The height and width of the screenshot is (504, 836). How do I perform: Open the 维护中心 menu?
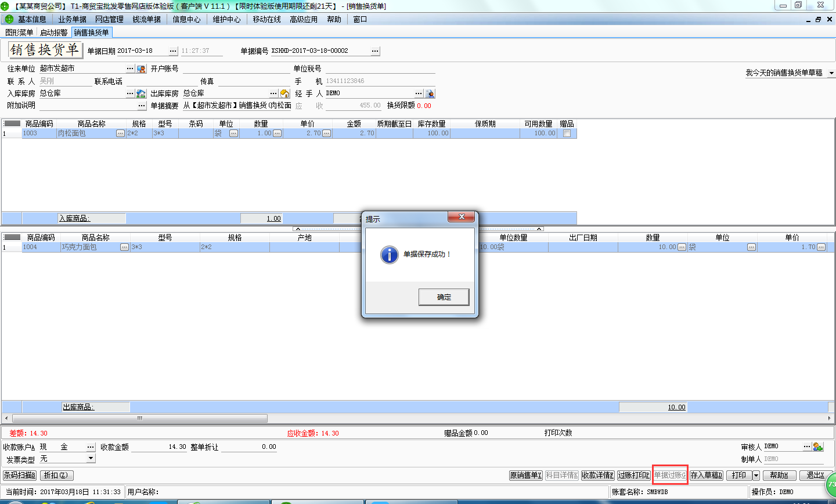226,19
